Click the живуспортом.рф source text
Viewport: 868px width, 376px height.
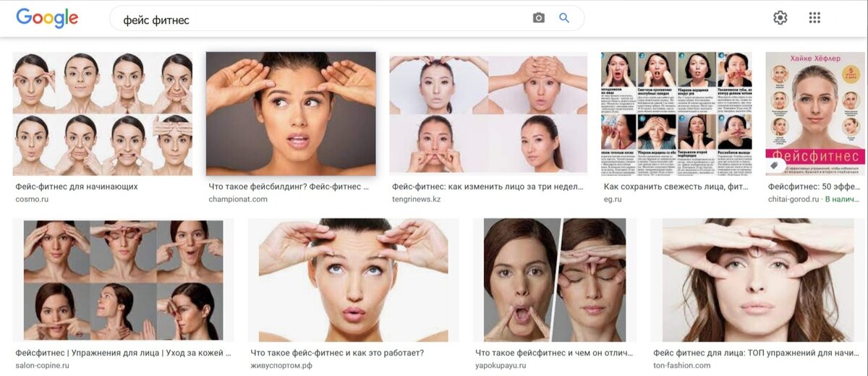pyautogui.click(x=281, y=366)
